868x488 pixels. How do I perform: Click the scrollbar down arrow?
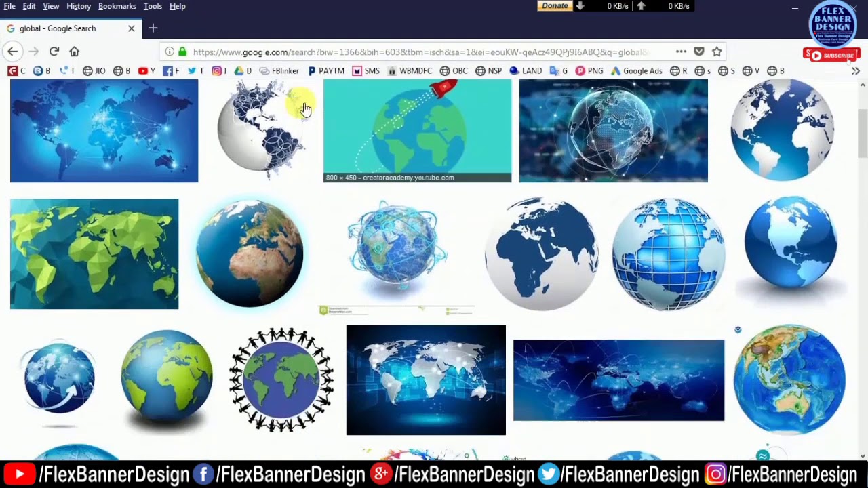coord(863,455)
